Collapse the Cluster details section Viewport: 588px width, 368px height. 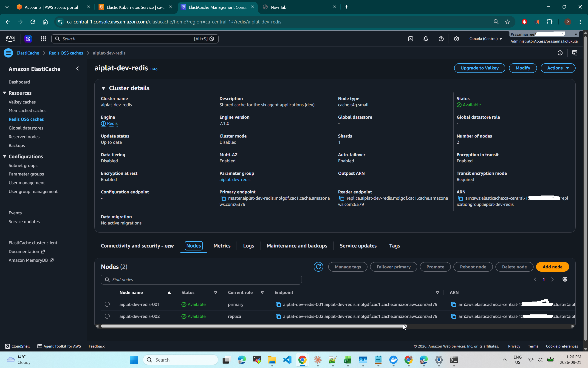tap(104, 88)
